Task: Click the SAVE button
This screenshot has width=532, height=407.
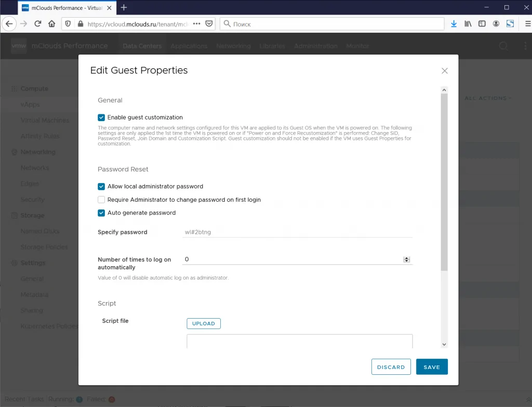Action: coord(432,367)
